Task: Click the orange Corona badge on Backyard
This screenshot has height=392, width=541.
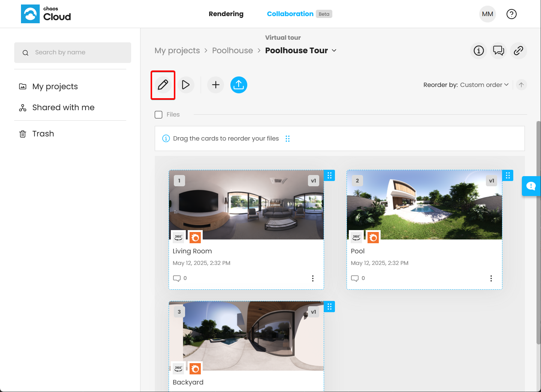Action: (195, 368)
